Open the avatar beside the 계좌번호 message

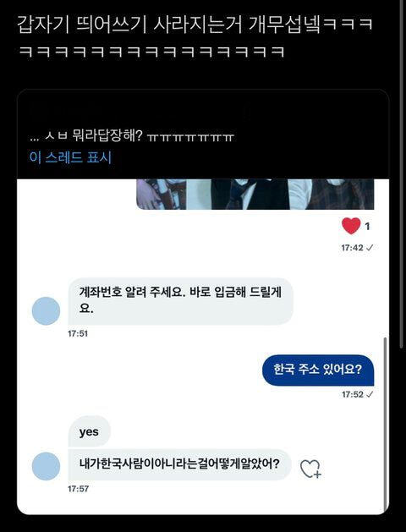pyautogui.click(x=47, y=310)
